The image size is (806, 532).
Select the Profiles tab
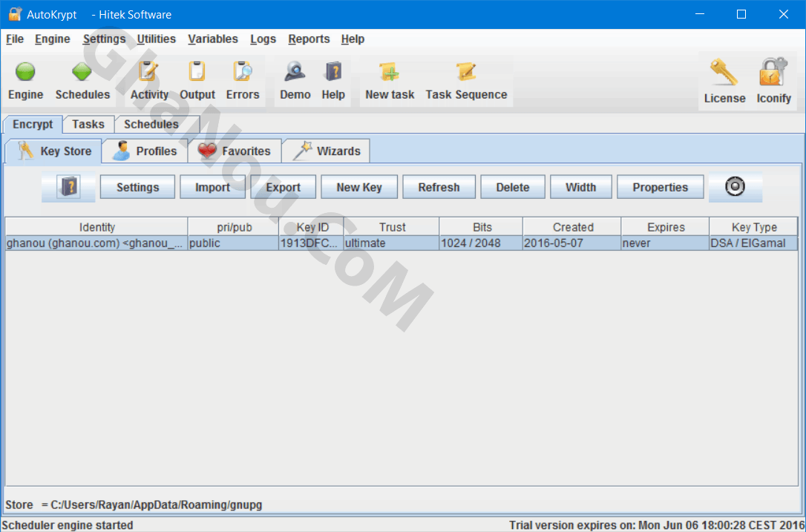click(145, 151)
